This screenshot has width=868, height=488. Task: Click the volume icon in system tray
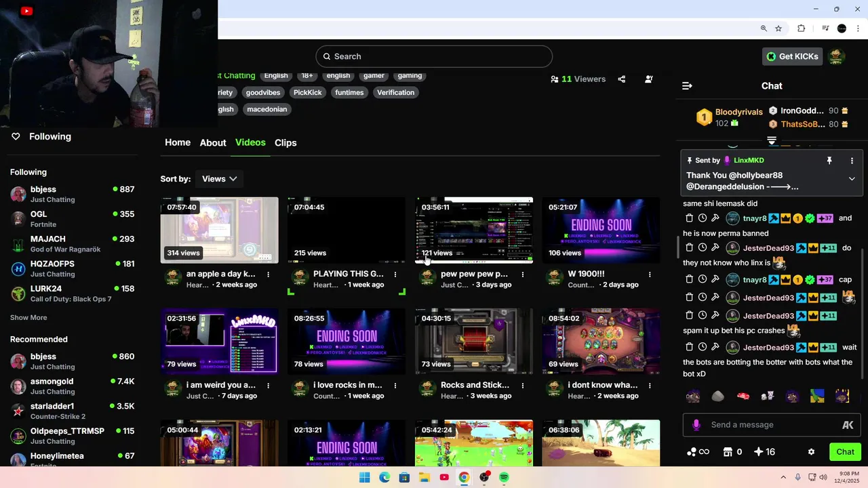pos(823,477)
